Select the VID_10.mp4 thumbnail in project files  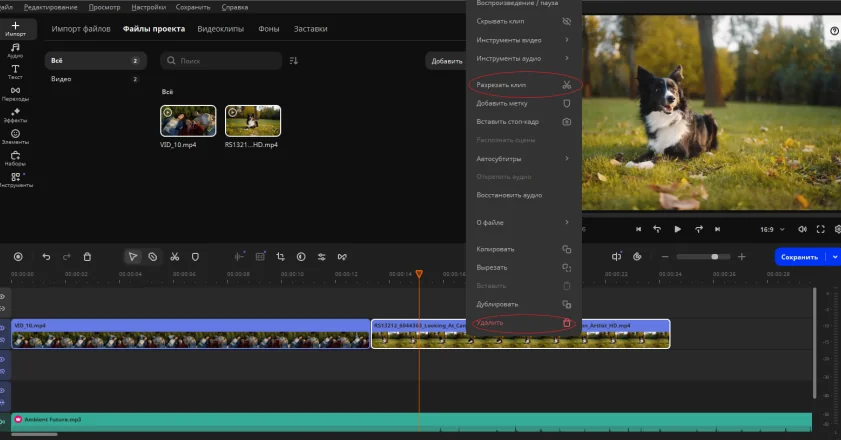pos(188,121)
